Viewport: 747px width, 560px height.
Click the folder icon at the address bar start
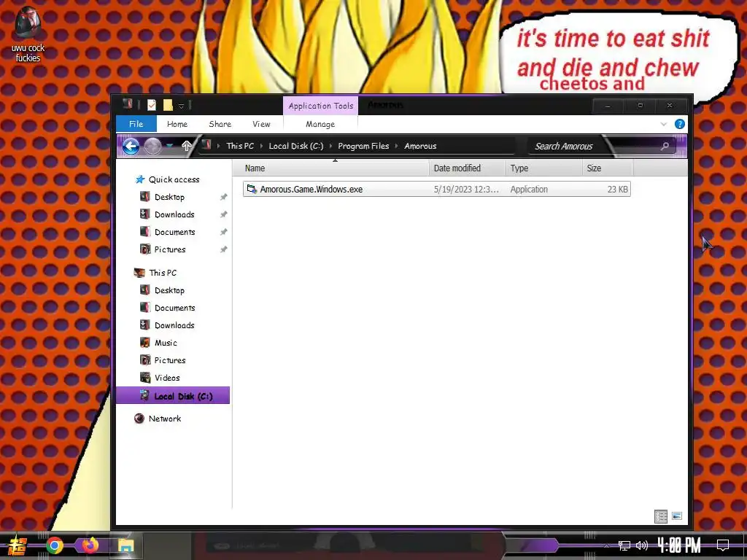point(206,145)
